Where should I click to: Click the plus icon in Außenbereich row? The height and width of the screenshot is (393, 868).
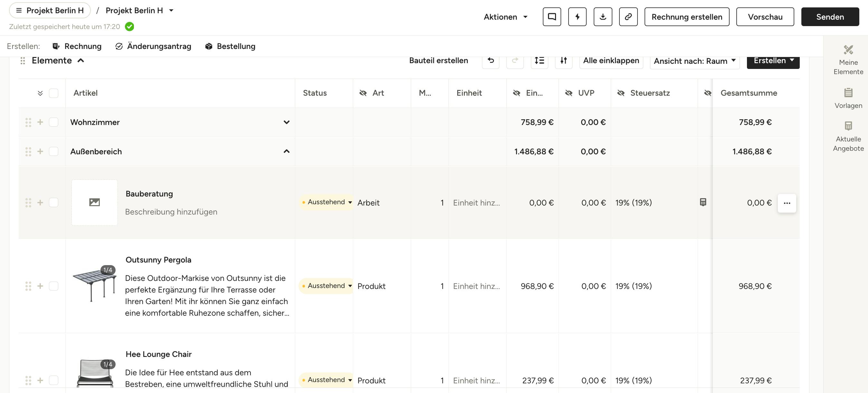click(40, 151)
